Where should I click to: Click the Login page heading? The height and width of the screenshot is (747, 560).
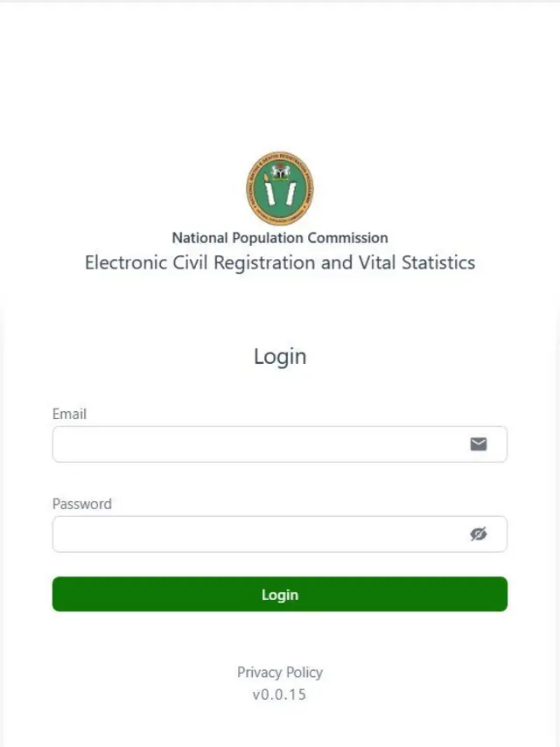pos(279,356)
